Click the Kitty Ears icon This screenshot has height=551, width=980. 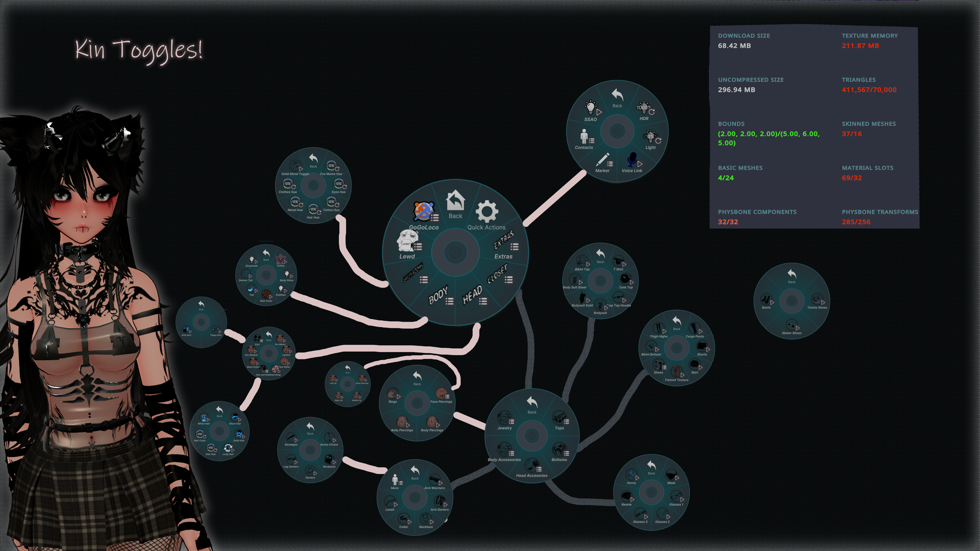coord(186,330)
